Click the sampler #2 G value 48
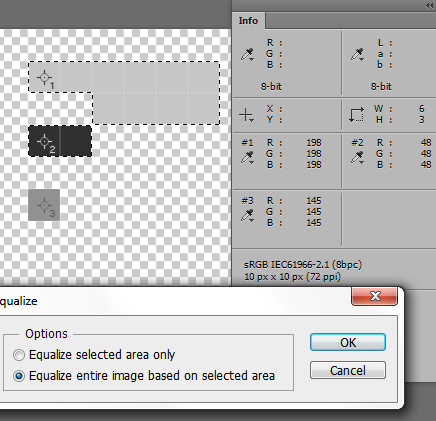436x421 pixels. 426,154
